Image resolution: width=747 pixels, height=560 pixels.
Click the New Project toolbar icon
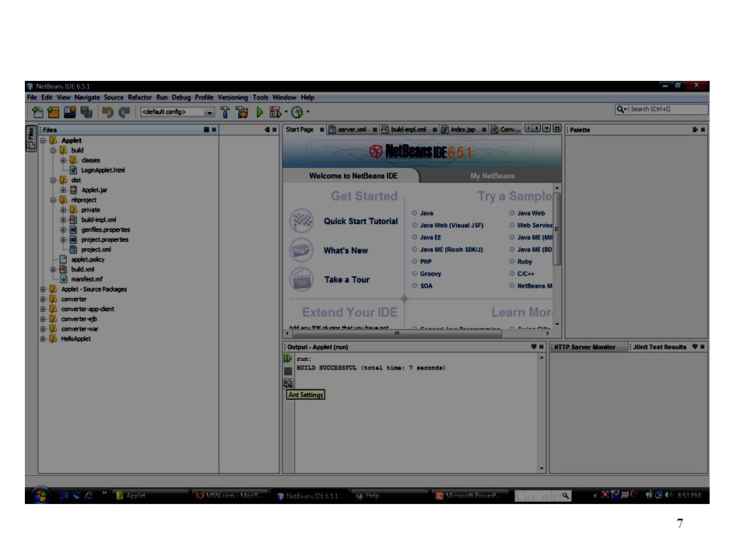point(54,112)
